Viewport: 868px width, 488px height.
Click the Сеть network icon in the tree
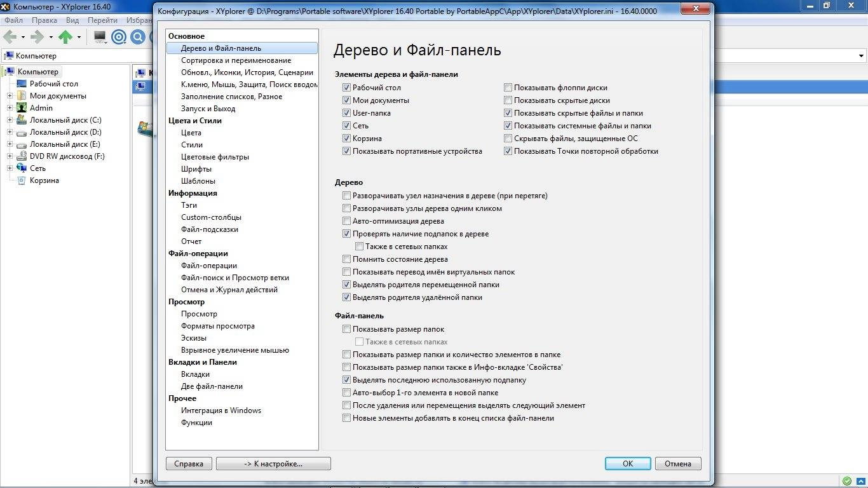[22, 168]
